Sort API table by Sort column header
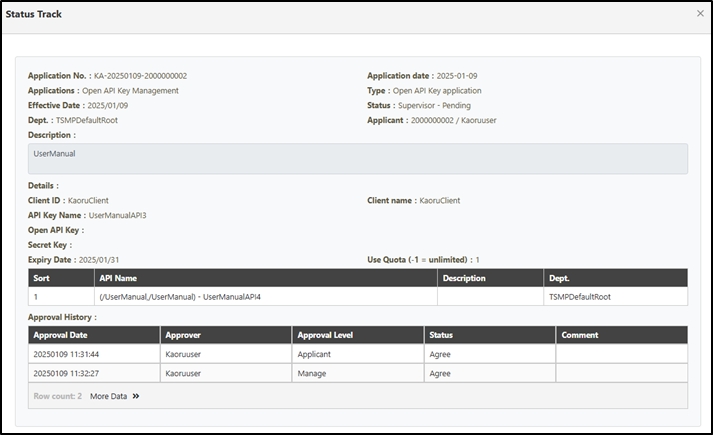 (x=42, y=278)
